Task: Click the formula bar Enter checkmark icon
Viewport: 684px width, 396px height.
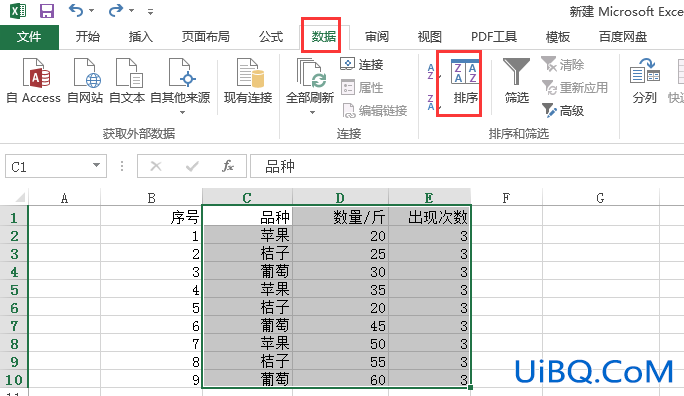Action: click(192, 166)
